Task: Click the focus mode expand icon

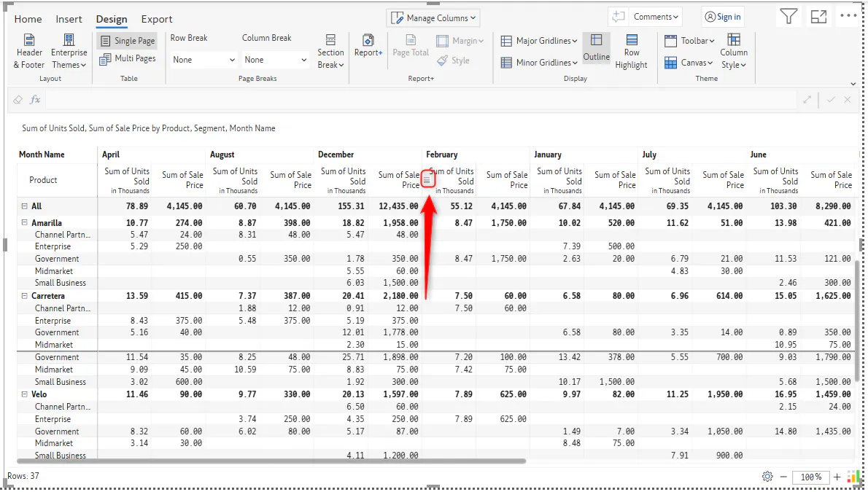Action: [818, 17]
